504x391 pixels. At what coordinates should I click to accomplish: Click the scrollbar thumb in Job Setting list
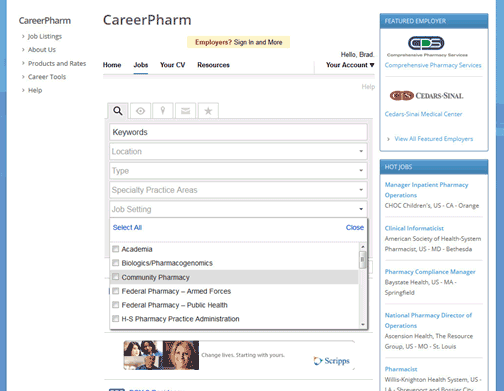point(363,260)
